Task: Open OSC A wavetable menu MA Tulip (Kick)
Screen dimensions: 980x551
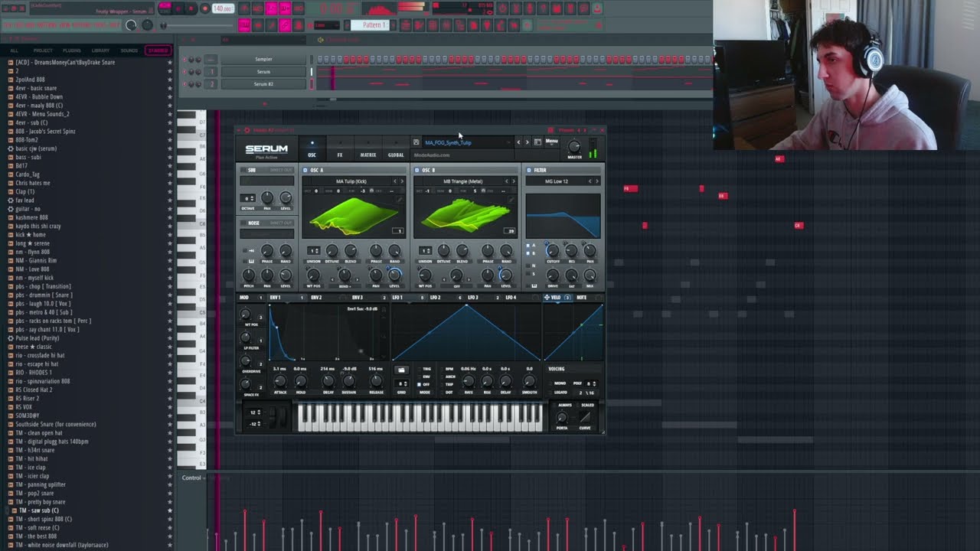Action: pyautogui.click(x=351, y=181)
